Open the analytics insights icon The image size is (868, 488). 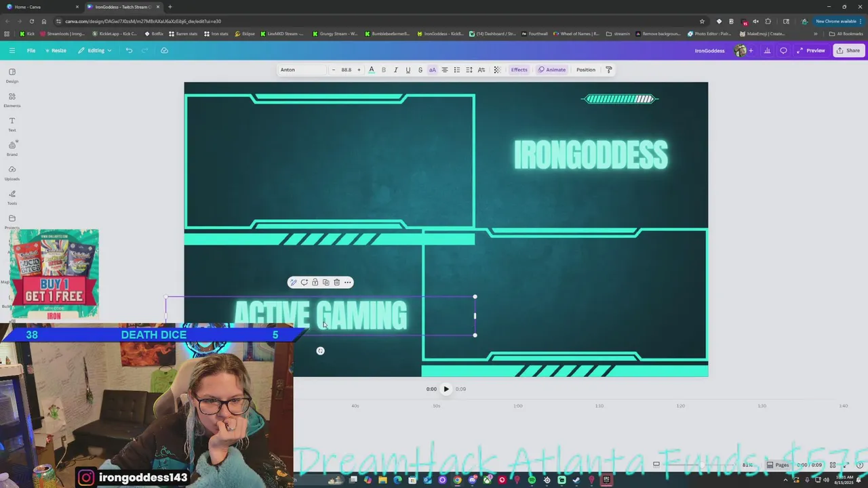point(767,50)
